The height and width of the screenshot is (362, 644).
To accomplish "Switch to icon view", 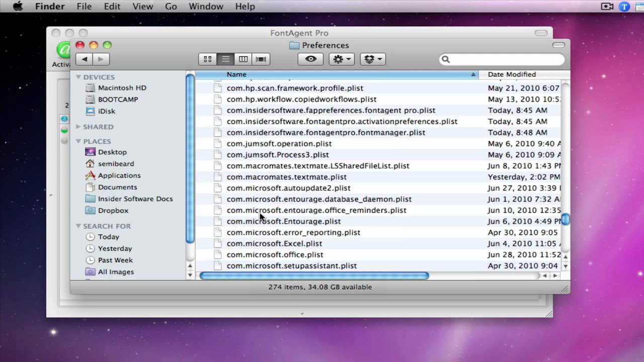I will pyautogui.click(x=207, y=59).
